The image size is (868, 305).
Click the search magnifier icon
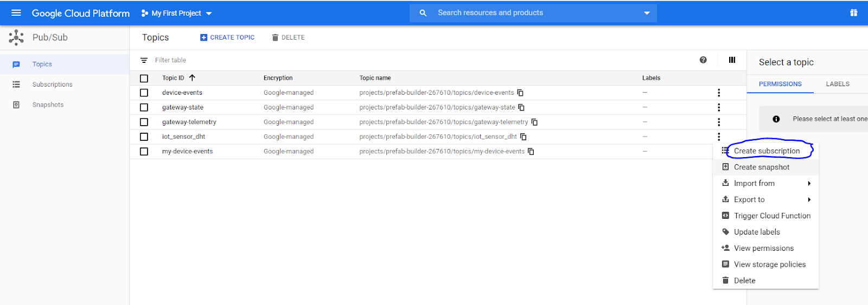[423, 12]
